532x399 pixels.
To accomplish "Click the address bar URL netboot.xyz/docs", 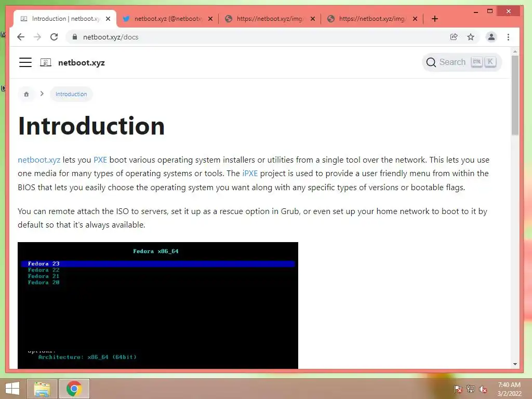I will [x=111, y=37].
